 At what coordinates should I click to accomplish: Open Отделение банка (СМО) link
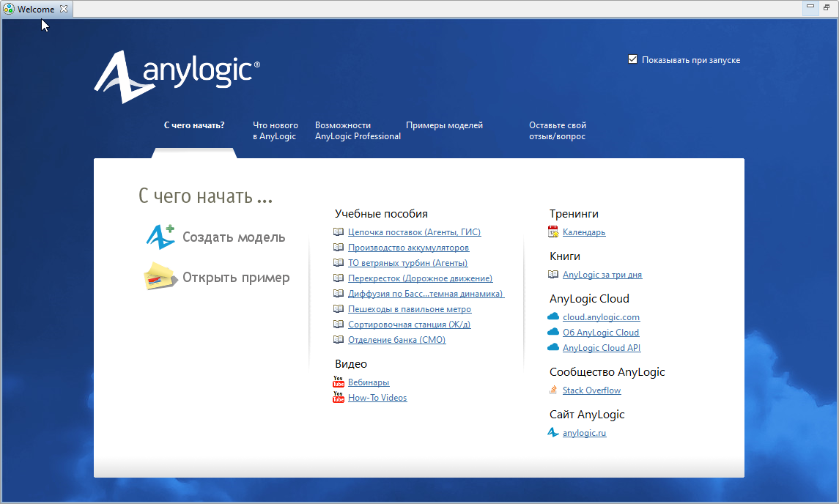click(x=396, y=340)
